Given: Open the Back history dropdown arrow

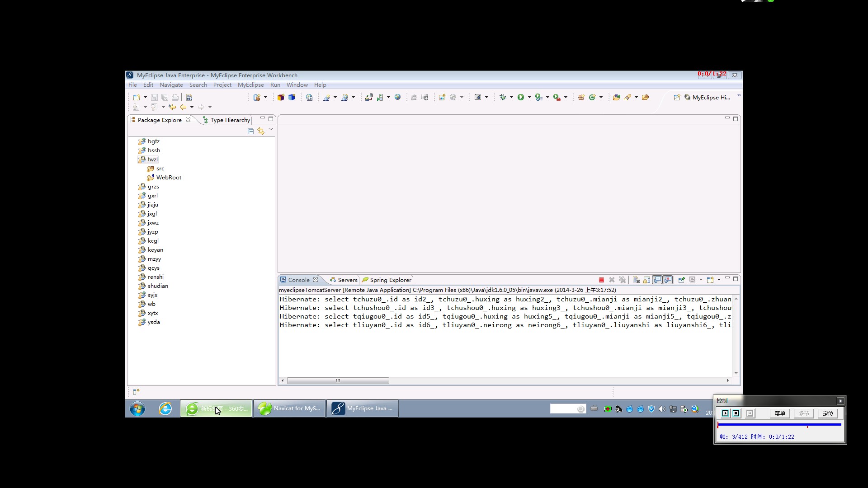Looking at the screenshot, I should [192, 107].
